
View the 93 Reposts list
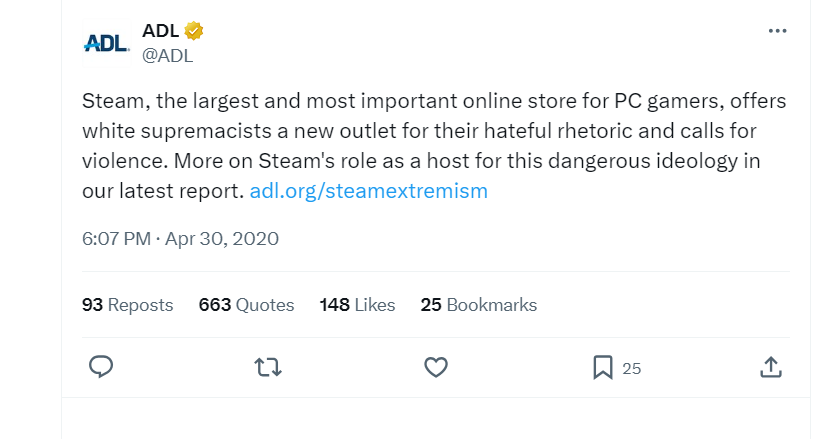click(127, 305)
